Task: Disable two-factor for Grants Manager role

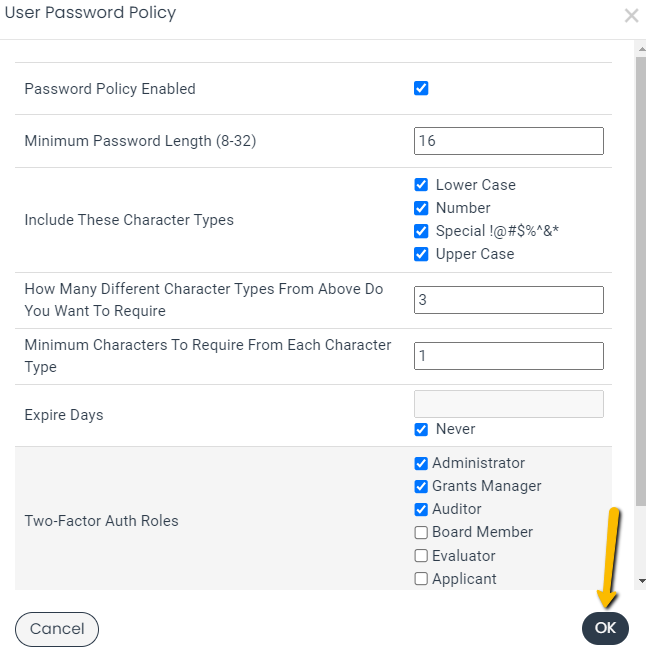Action: pos(421,486)
